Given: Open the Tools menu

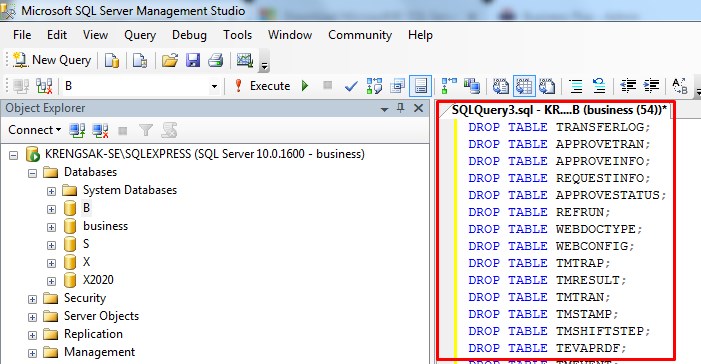Looking at the screenshot, I should tap(237, 35).
